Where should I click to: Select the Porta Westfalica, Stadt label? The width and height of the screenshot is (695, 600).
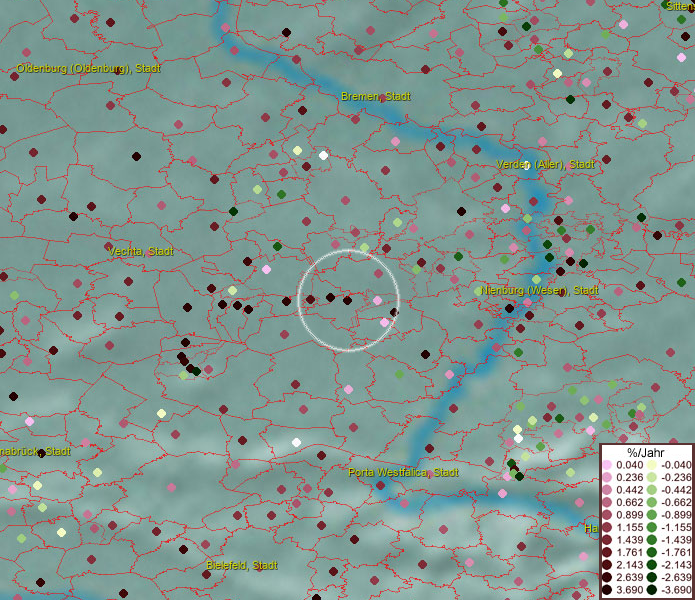coord(403,472)
